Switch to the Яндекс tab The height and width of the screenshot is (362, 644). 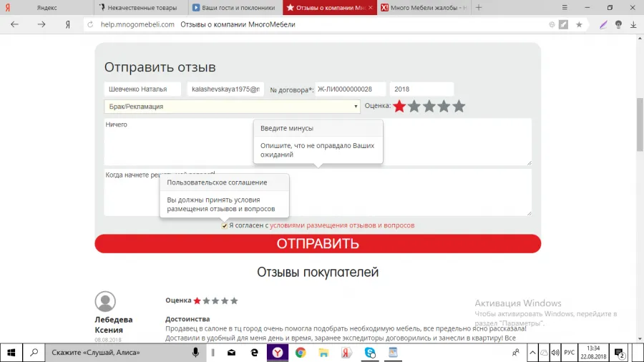[47, 7]
